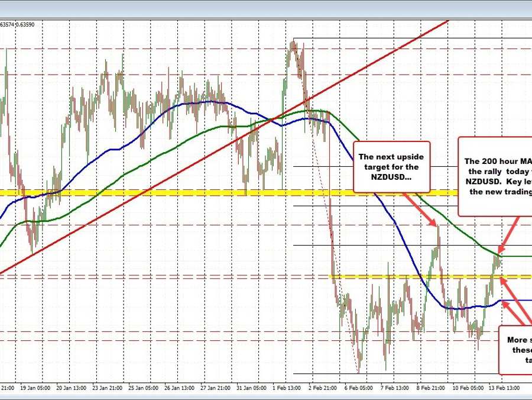Click the flat blue moving average near 10 Feb

coord(467,307)
